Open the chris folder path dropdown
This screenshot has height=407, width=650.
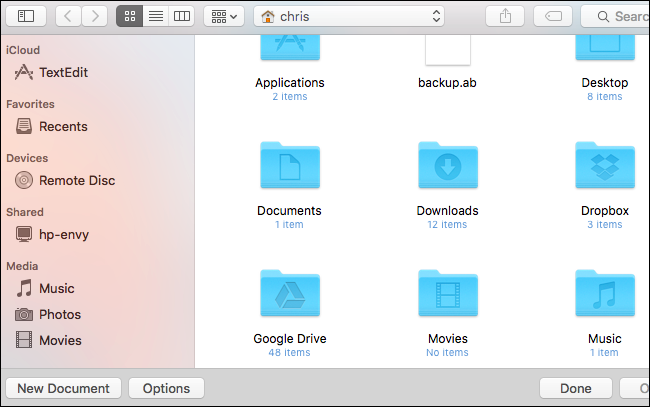[x=350, y=16]
